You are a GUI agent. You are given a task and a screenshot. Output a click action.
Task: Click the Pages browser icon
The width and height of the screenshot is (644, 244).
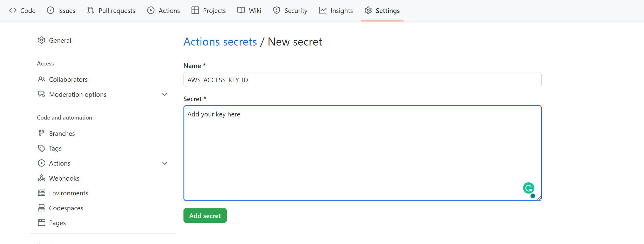pos(41,223)
